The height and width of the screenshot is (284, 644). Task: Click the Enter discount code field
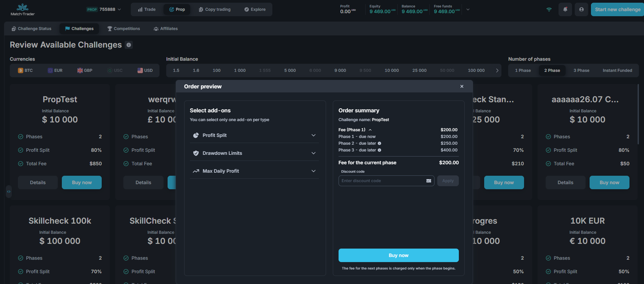tap(382, 181)
